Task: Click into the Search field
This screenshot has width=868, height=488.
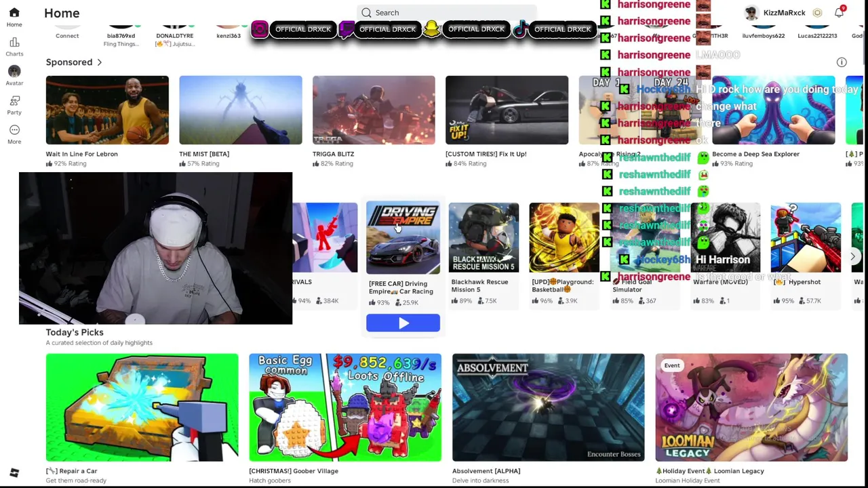Action: pyautogui.click(x=446, y=13)
